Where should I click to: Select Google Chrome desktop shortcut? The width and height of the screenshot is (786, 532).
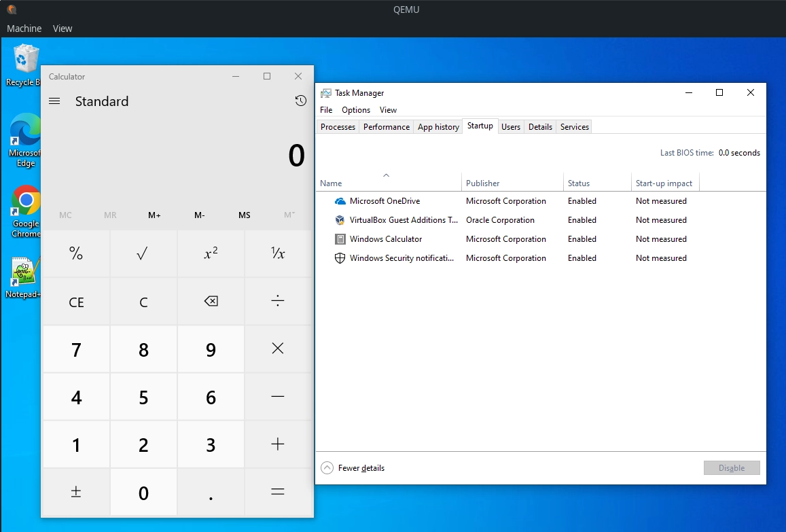coord(26,211)
